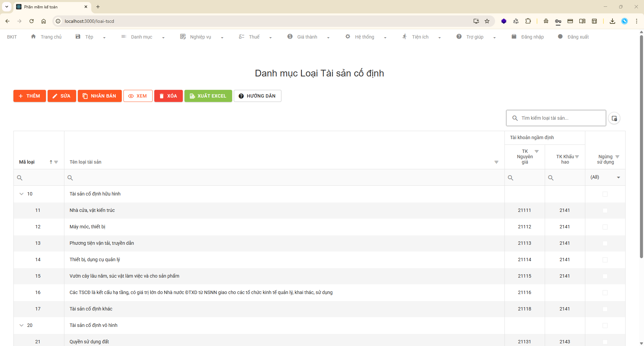The width and height of the screenshot is (644, 346).
Task: Toggle Ngừng sử dụng checkbox for Nhà cửa row
Action: coord(605,211)
